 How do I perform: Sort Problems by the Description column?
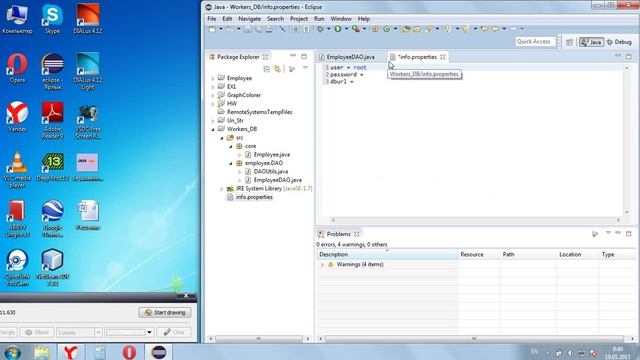tap(387, 254)
